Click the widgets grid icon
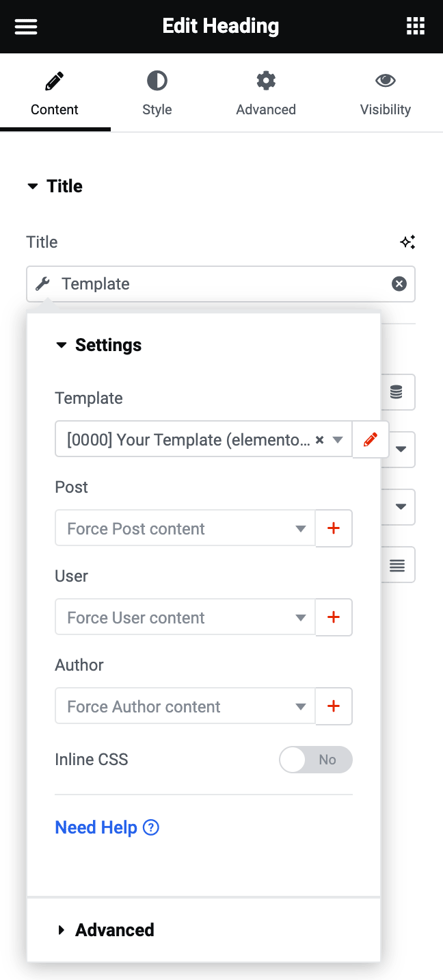The width and height of the screenshot is (443, 980). 415,26
